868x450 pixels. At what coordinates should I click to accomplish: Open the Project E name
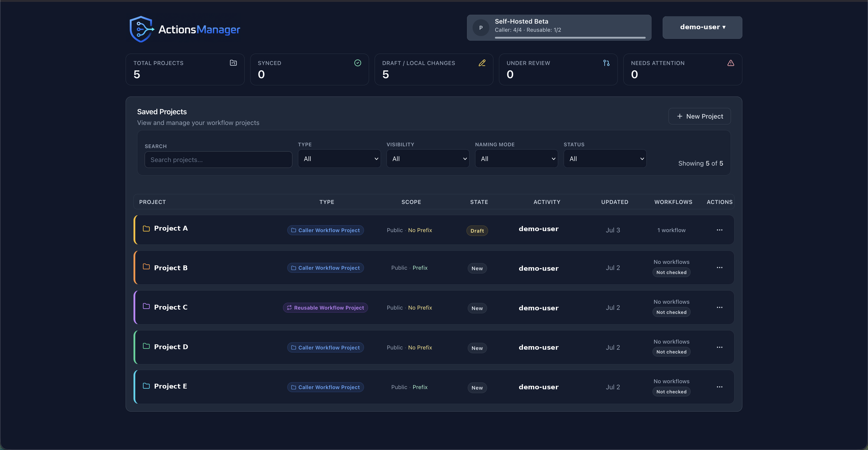pyautogui.click(x=171, y=386)
